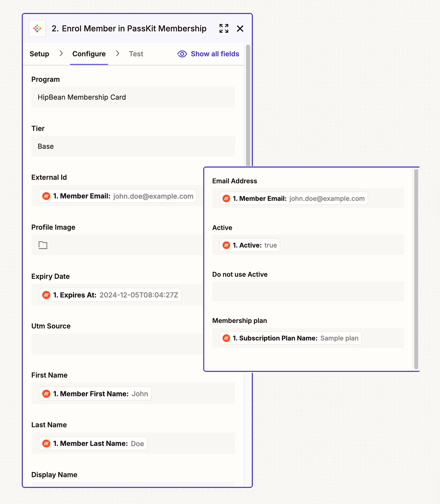Click the First Name input field

[x=133, y=394]
